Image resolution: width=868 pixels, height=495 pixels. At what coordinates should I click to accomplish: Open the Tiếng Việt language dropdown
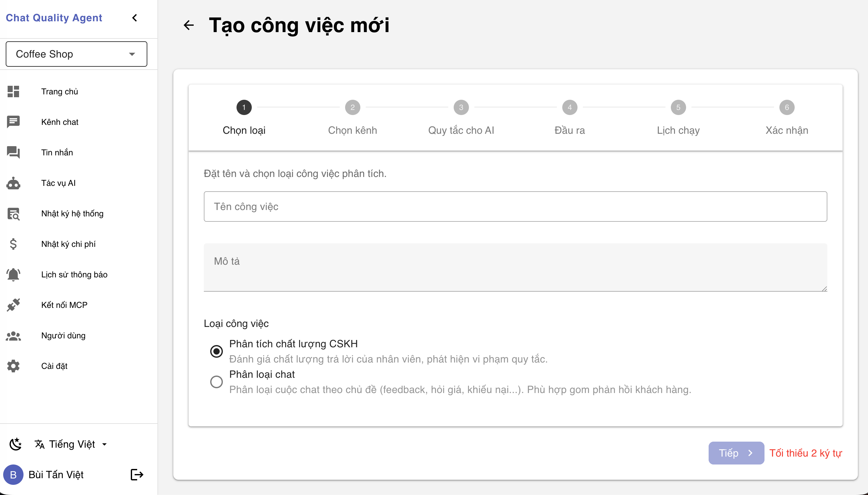tap(71, 444)
